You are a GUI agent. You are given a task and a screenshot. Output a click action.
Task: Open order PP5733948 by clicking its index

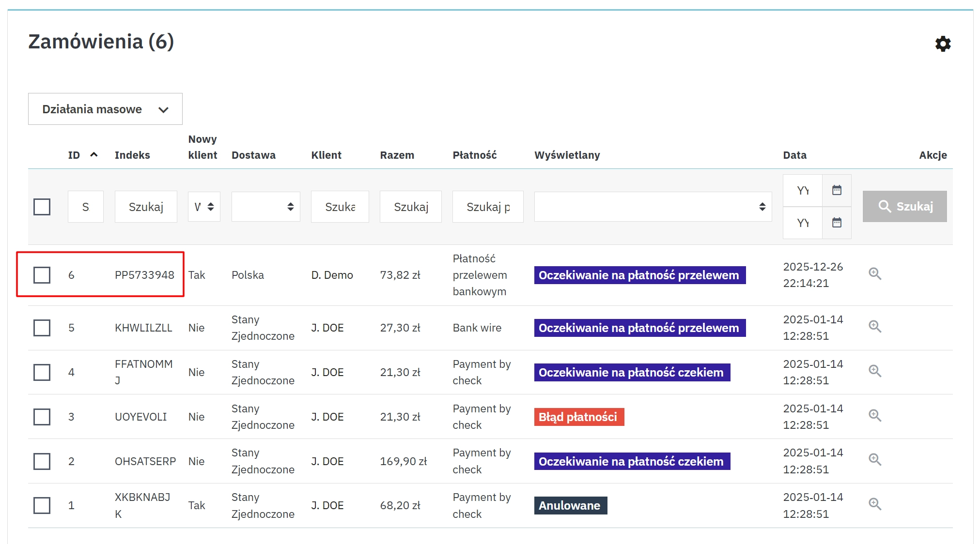click(x=144, y=275)
